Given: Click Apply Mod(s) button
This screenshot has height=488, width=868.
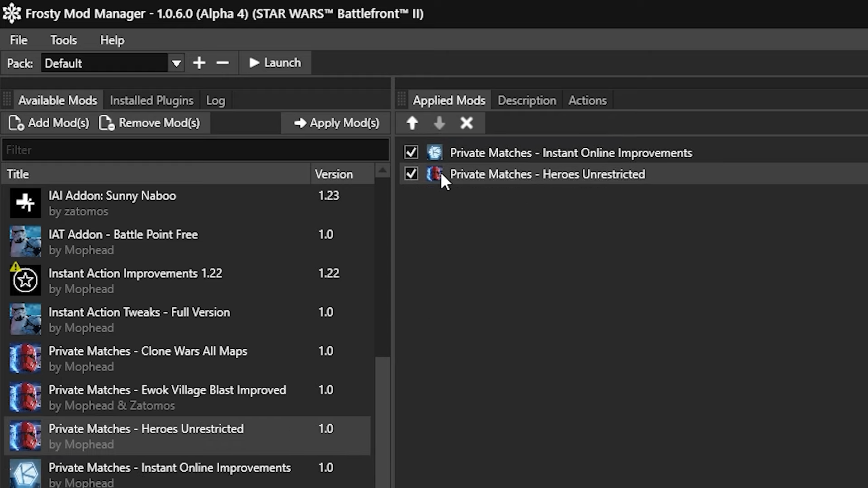Looking at the screenshot, I should pyautogui.click(x=336, y=123).
